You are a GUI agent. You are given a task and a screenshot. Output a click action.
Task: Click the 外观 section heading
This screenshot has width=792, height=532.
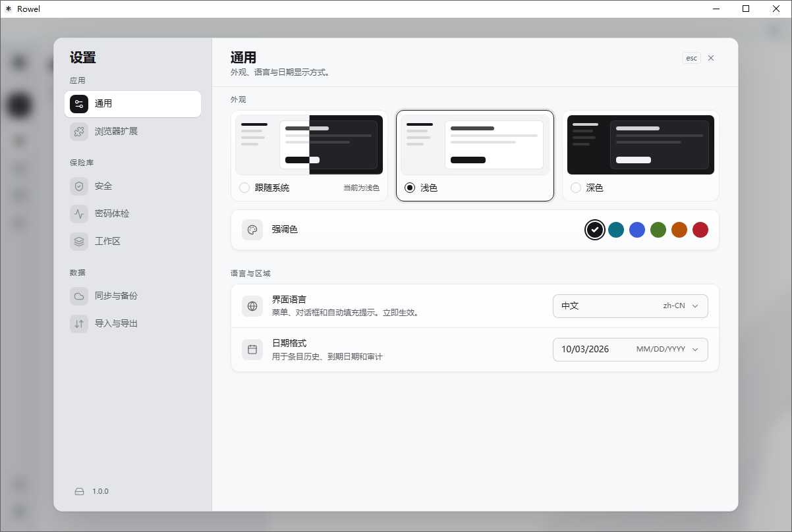point(238,99)
